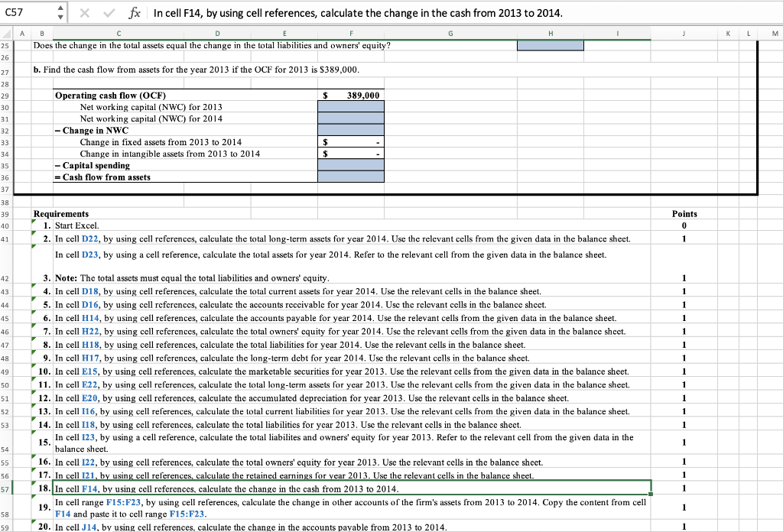Cancel cell entry with the X icon
783x532 pixels.
pos(86,12)
